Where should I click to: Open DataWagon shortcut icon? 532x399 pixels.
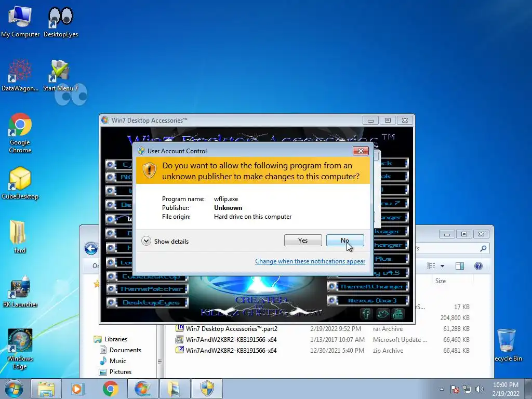(x=20, y=75)
